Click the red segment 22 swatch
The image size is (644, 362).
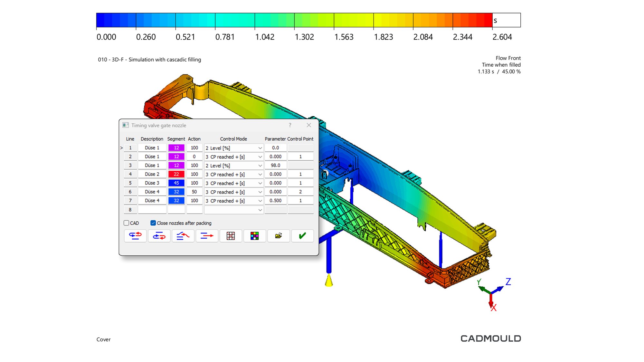tap(176, 174)
